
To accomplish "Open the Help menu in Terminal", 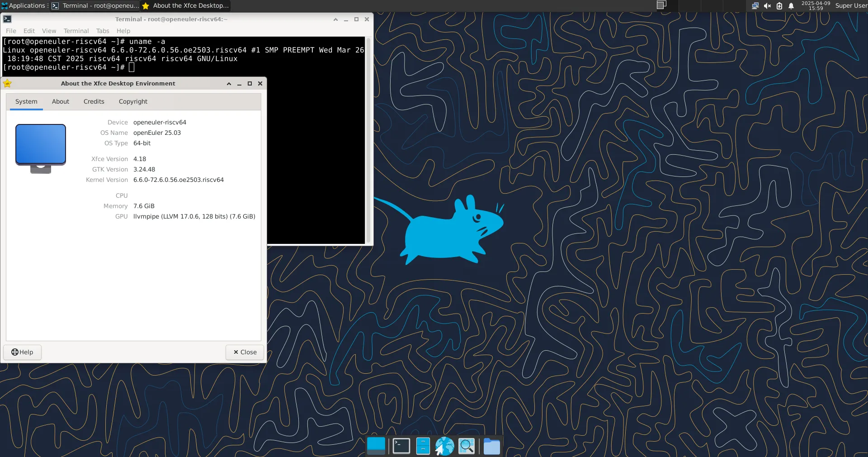I will (123, 31).
